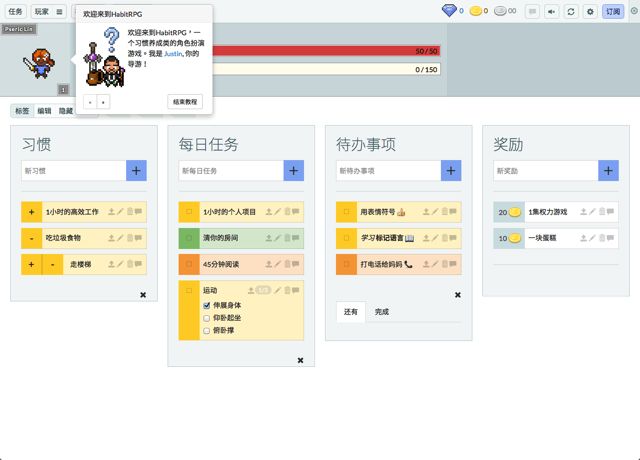Open the 玩家 dropdown menu
This screenshot has width=640, height=460.
[49, 11]
